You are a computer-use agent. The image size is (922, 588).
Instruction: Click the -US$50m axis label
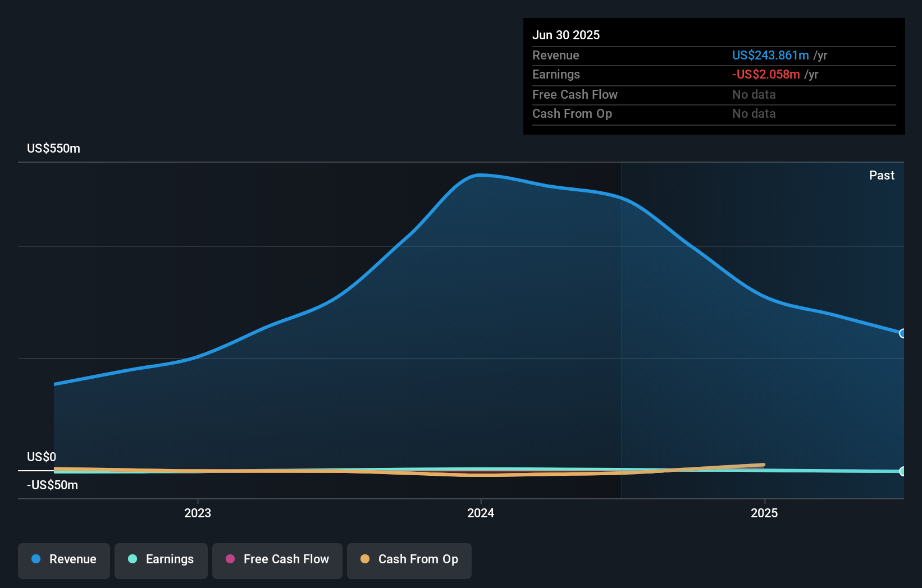[x=52, y=485]
